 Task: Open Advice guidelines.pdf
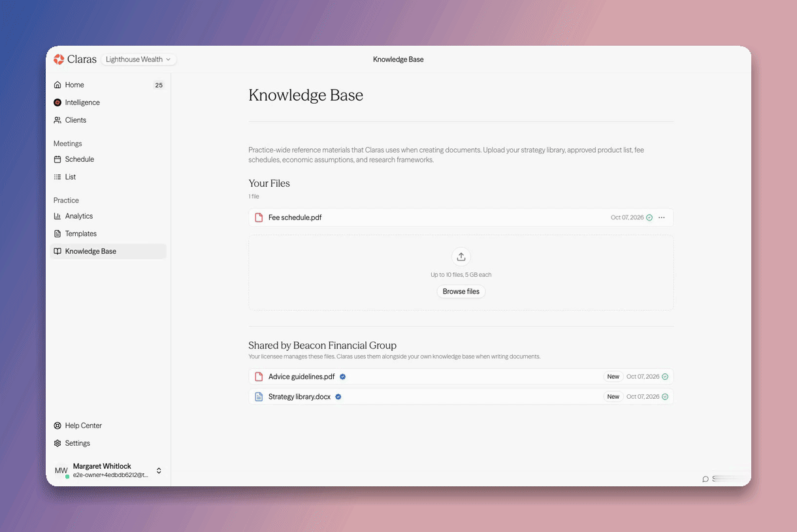click(461, 377)
